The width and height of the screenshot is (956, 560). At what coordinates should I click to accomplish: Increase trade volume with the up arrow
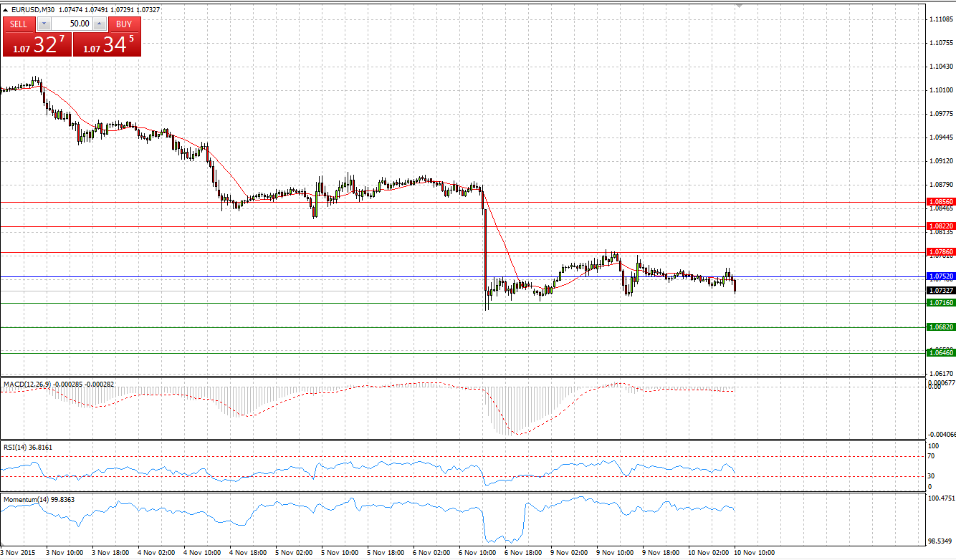(99, 24)
